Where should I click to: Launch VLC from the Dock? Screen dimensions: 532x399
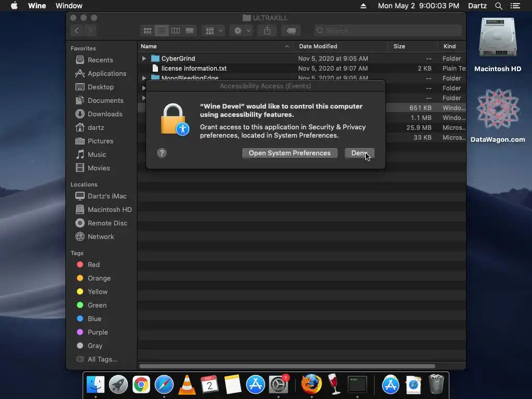click(x=187, y=384)
